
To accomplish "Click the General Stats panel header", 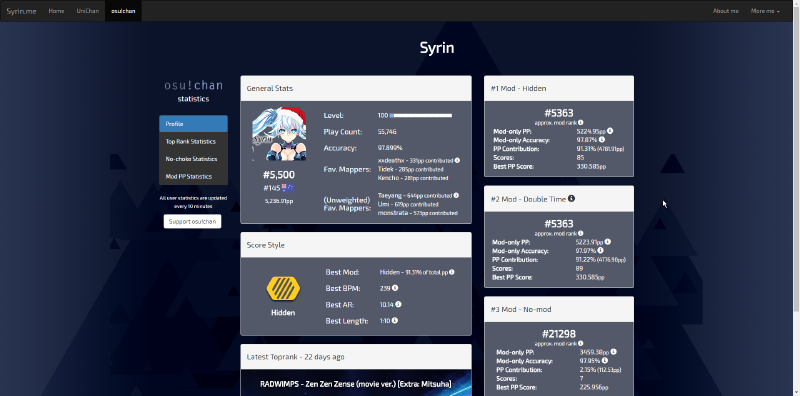I will [356, 88].
